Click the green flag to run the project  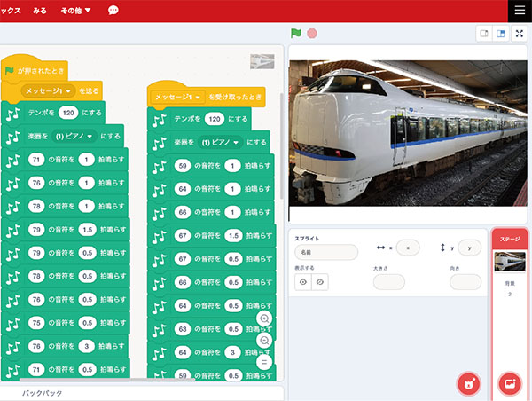[296, 33]
